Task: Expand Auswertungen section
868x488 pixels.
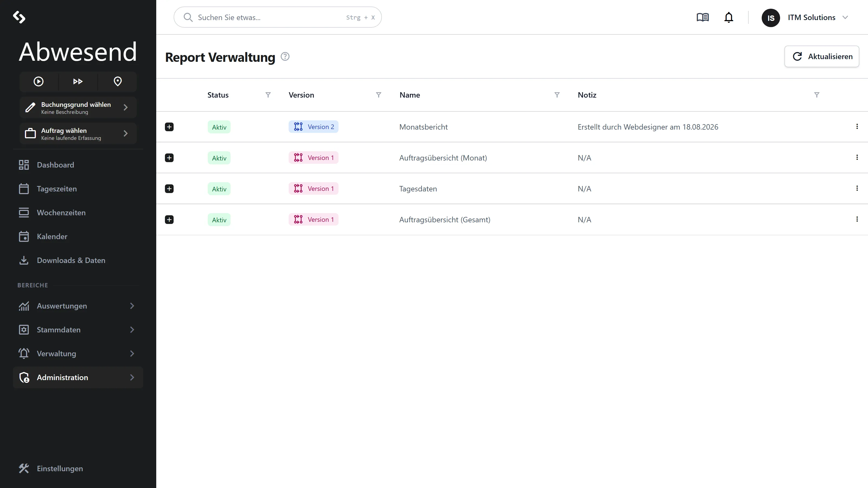Action: coord(78,306)
